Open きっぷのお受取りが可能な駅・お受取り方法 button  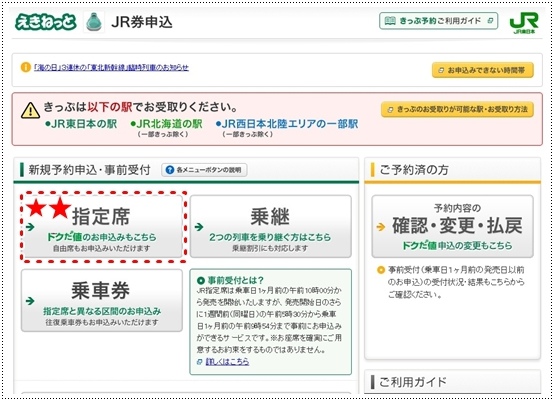point(457,109)
